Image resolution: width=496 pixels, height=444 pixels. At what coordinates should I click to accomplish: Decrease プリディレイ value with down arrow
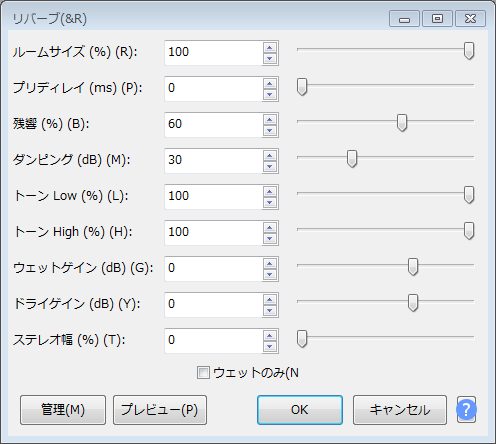(270, 94)
